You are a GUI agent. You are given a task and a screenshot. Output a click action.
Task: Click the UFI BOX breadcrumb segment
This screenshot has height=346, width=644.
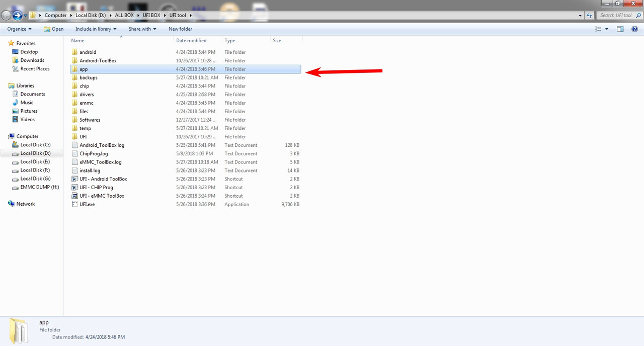tap(151, 15)
